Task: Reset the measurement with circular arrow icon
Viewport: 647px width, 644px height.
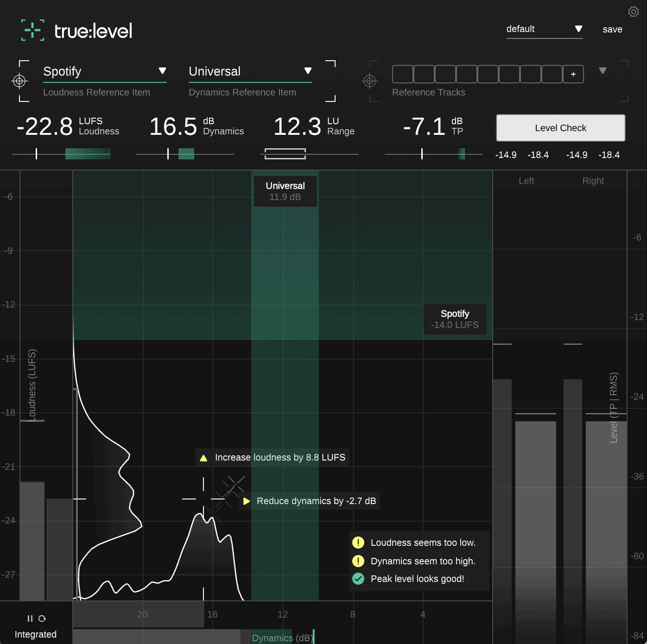Action: pyautogui.click(x=42, y=619)
